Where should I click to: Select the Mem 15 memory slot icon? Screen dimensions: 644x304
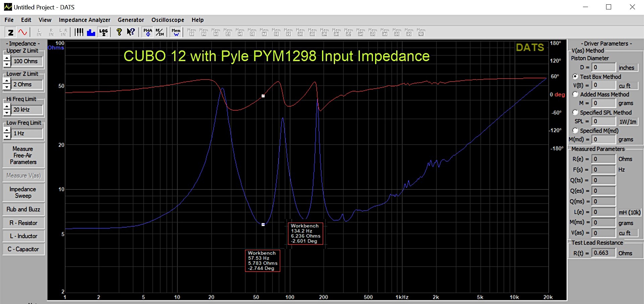(x=361, y=32)
